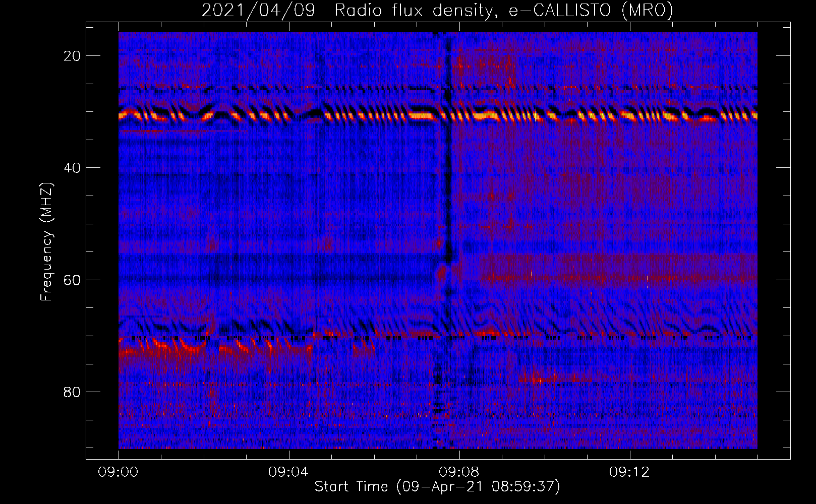Click the '80' frequency tick label
This screenshot has height=504, width=816.
point(73,392)
